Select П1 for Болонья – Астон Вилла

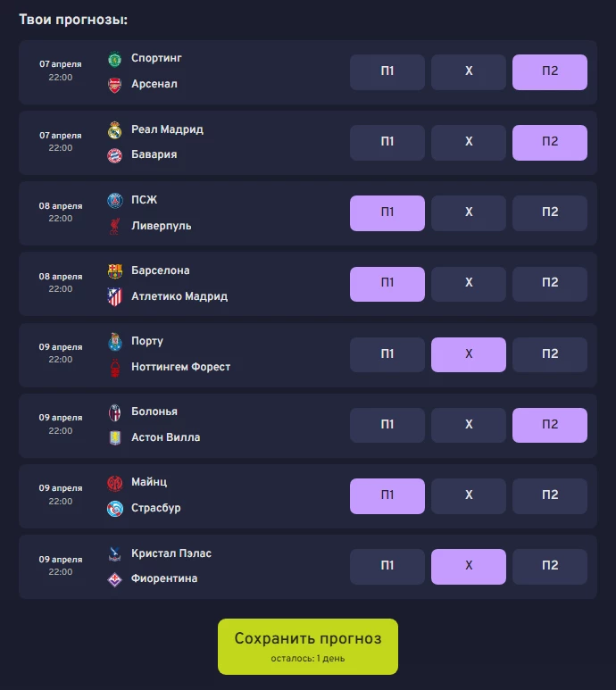(387, 425)
